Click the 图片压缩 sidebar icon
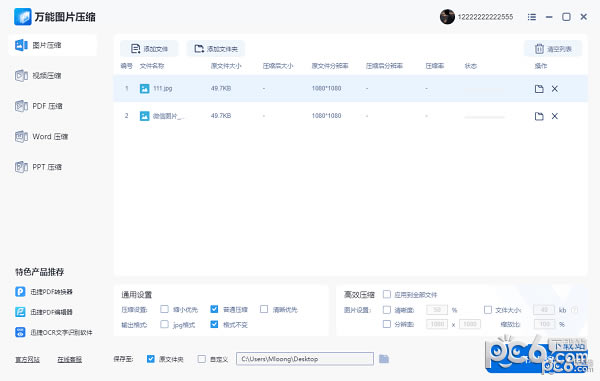The image size is (600, 381). tap(21, 45)
